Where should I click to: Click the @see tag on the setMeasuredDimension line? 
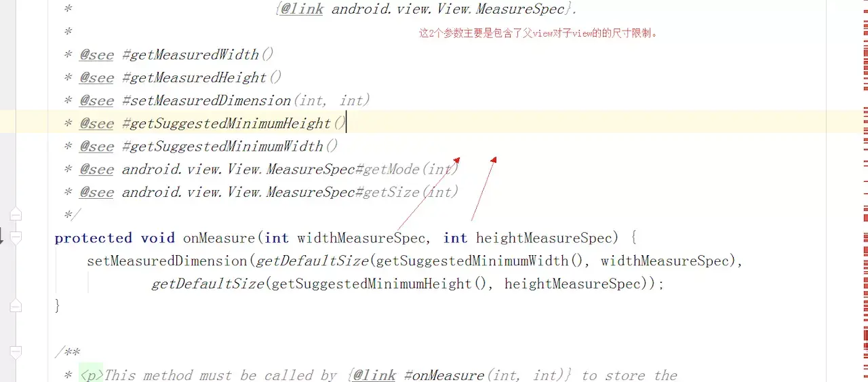tap(96, 101)
